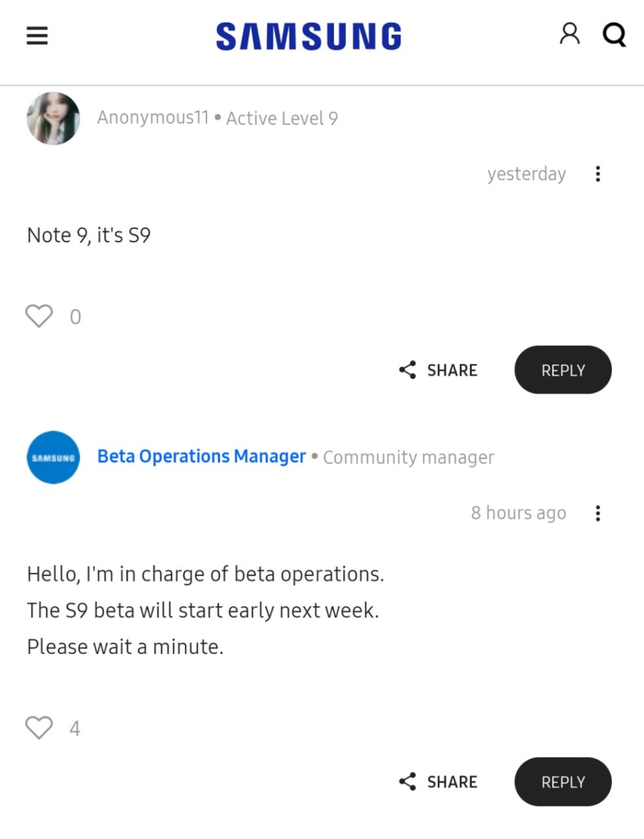Viewport: 644px width, 839px height.
Task: Share icon for Anonymous11's comment
Action: click(407, 370)
